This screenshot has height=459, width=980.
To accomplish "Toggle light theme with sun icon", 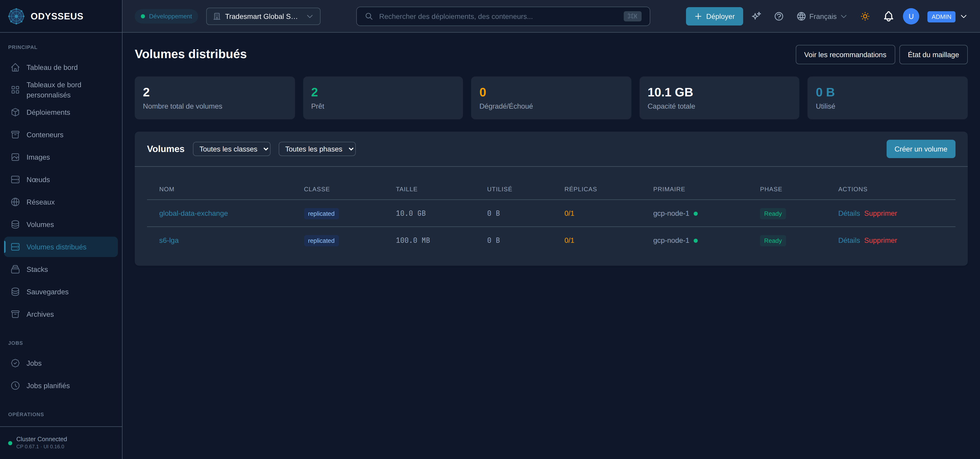I will pyautogui.click(x=865, y=16).
